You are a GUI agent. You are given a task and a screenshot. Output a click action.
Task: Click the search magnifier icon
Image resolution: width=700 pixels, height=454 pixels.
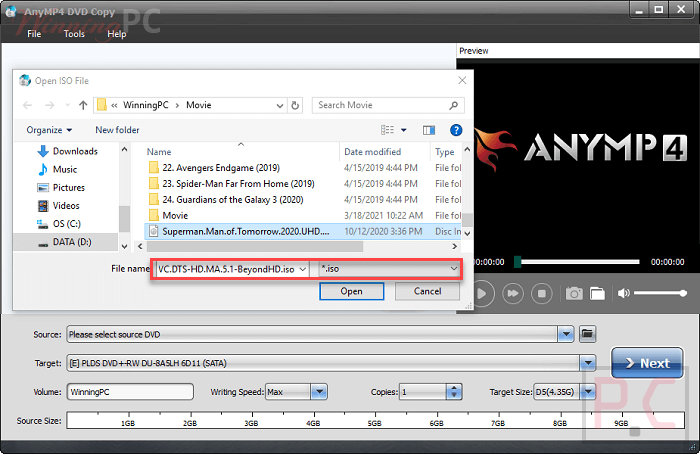pyautogui.click(x=454, y=105)
